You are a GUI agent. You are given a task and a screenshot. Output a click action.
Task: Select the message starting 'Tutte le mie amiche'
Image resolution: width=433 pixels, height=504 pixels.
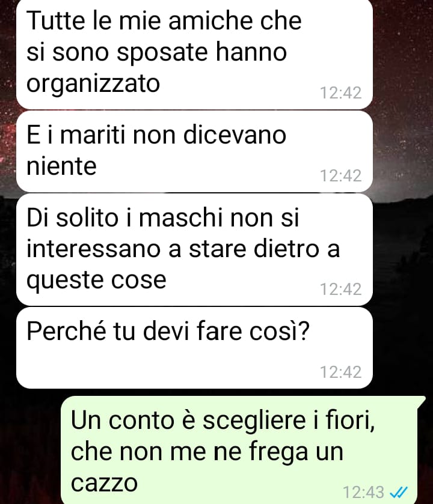(194, 54)
